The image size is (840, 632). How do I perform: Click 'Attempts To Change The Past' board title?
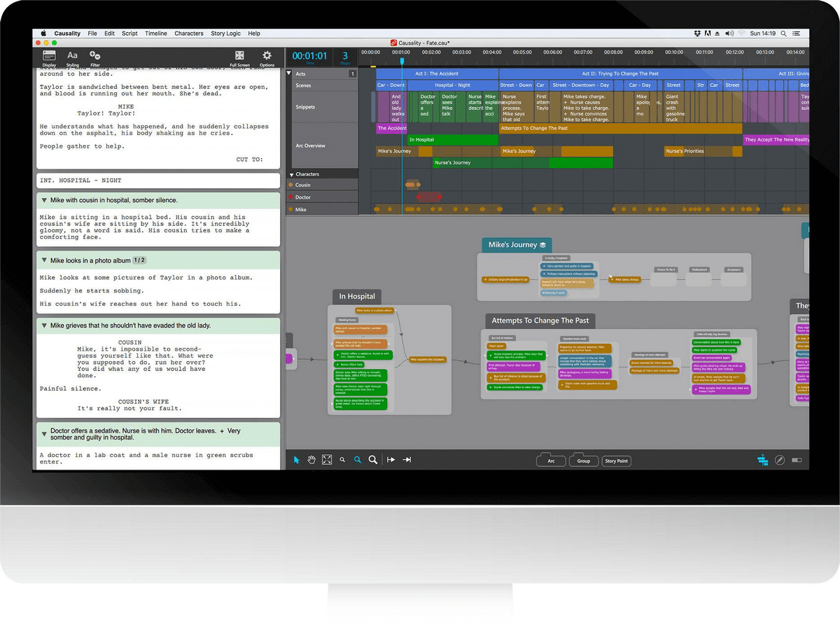pos(540,321)
